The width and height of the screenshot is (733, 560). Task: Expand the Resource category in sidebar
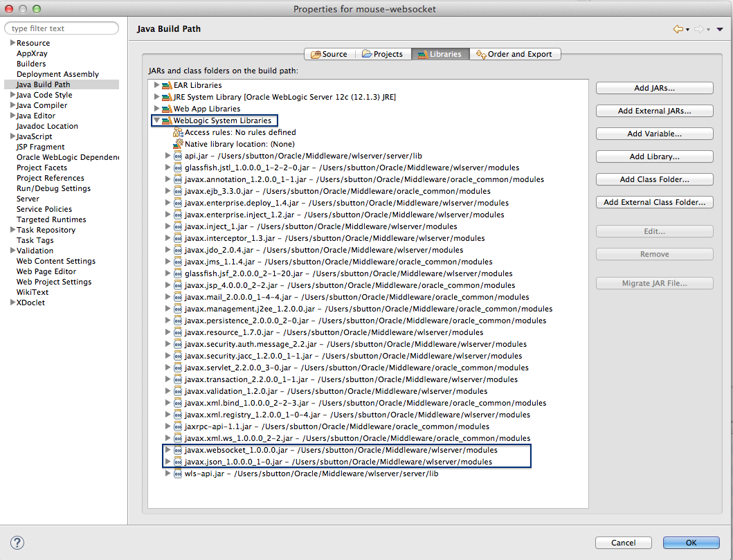tap(12, 42)
